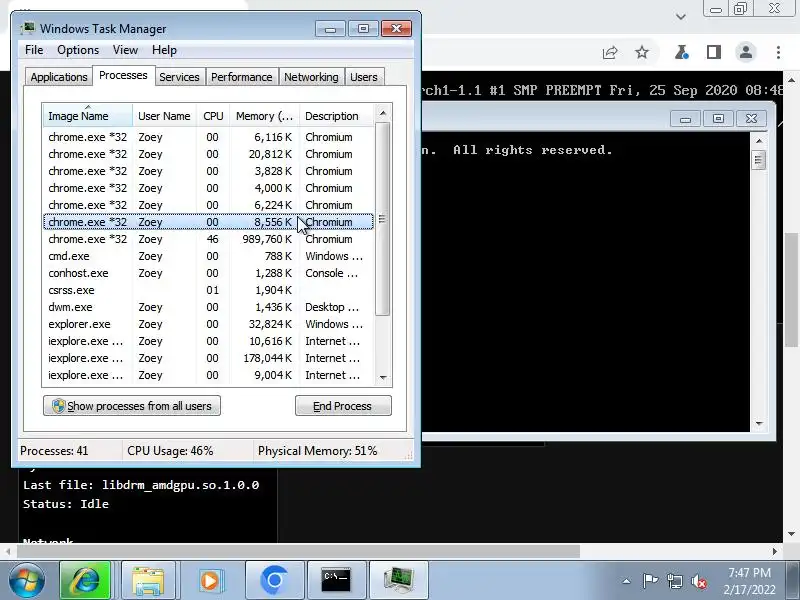Select chrome.exe using 989,760 K memory

[209, 239]
